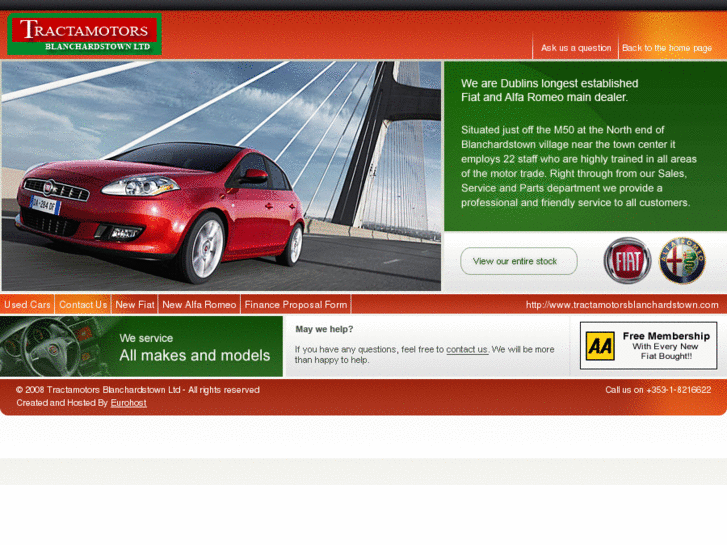The image size is (727, 545).
Task: Click the Fiat brand logo
Action: [x=627, y=261]
